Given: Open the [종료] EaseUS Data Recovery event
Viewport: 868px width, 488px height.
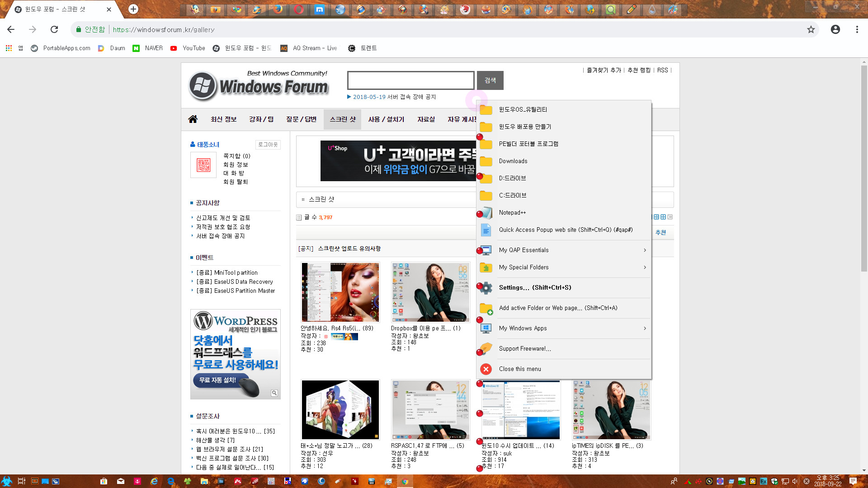Looking at the screenshot, I should pyautogui.click(x=235, y=282).
